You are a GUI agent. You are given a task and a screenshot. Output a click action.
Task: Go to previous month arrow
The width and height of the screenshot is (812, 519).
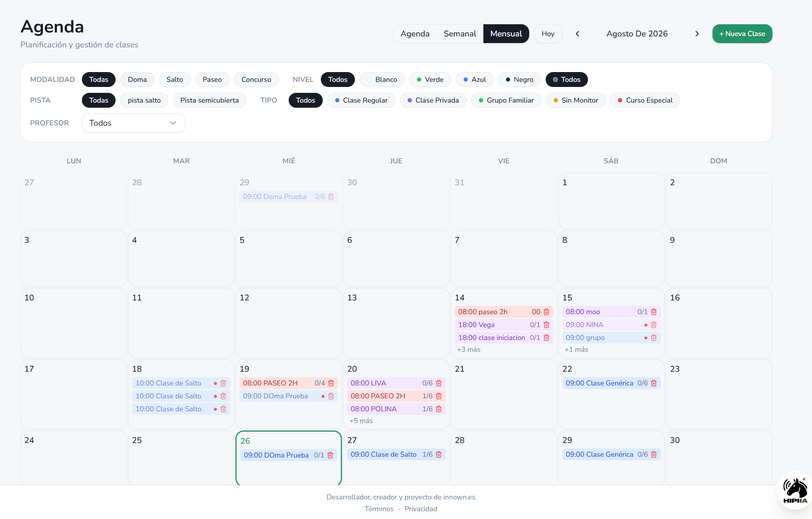pyautogui.click(x=577, y=34)
